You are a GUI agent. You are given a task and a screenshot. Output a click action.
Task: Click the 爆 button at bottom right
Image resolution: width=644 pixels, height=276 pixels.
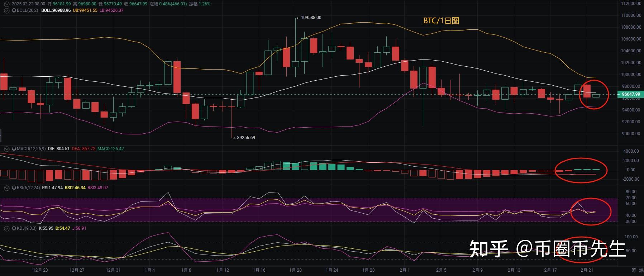641,270
